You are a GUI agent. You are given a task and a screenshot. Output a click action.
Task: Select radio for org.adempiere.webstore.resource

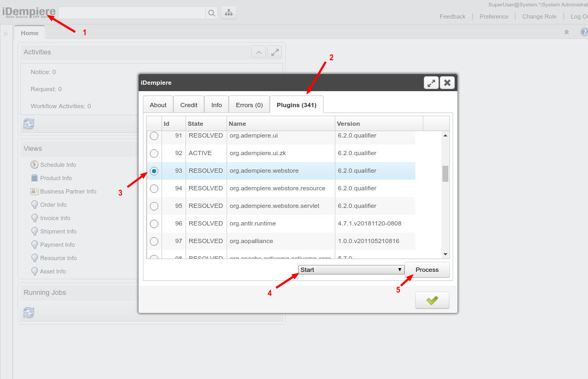point(154,189)
